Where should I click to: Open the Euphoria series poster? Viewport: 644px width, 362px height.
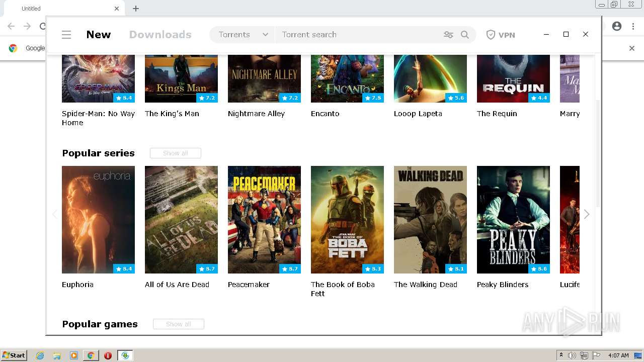[98, 220]
